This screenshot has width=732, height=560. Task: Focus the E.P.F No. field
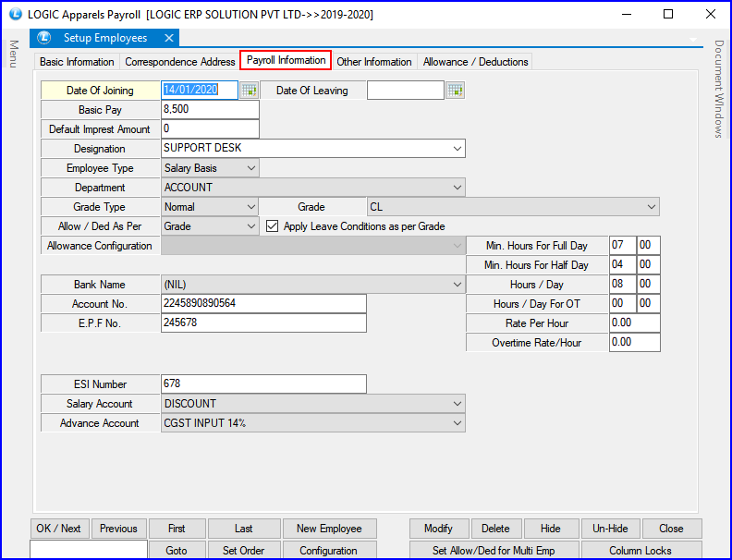tap(263, 323)
